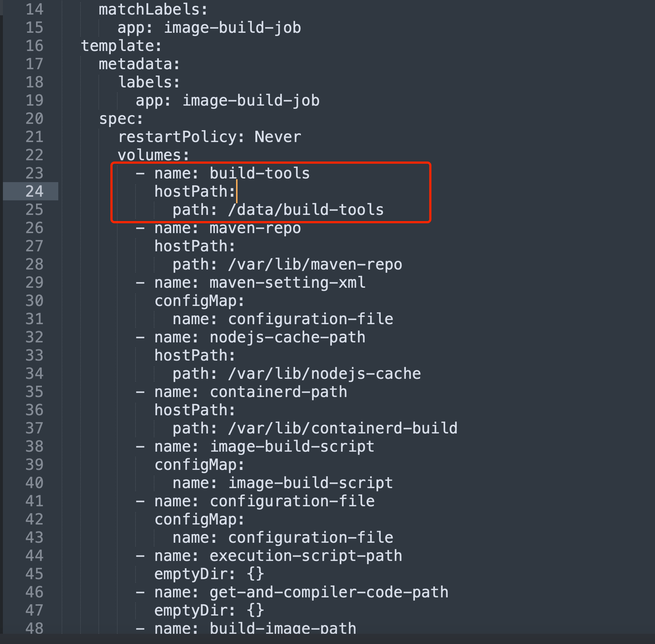Click name get-and-compiler-code-path entry
The height and width of the screenshot is (644, 655).
pos(301,592)
